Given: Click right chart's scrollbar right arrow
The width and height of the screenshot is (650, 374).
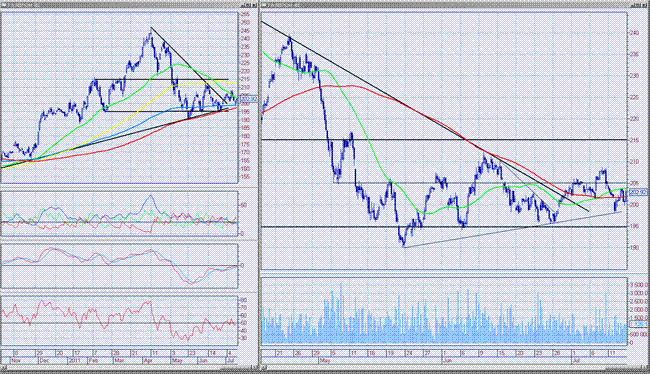Looking at the screenshot, I should tap(645, 368).
